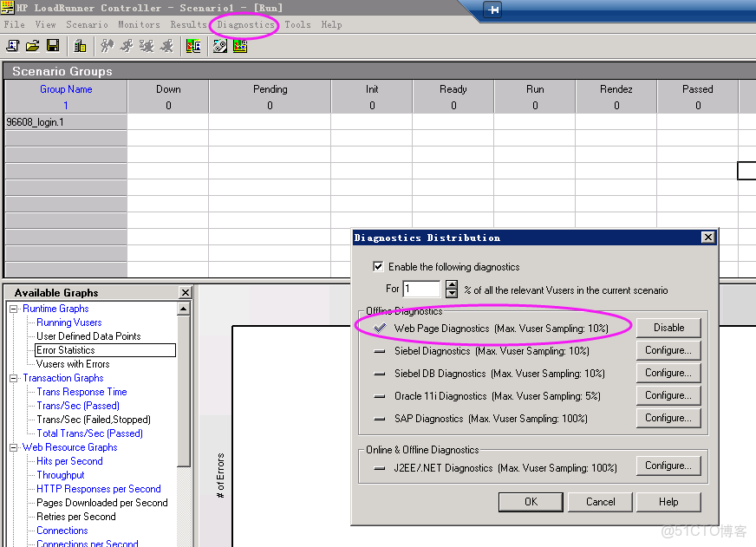Open the View menu
Screen dimensions: 756x547
45,24
